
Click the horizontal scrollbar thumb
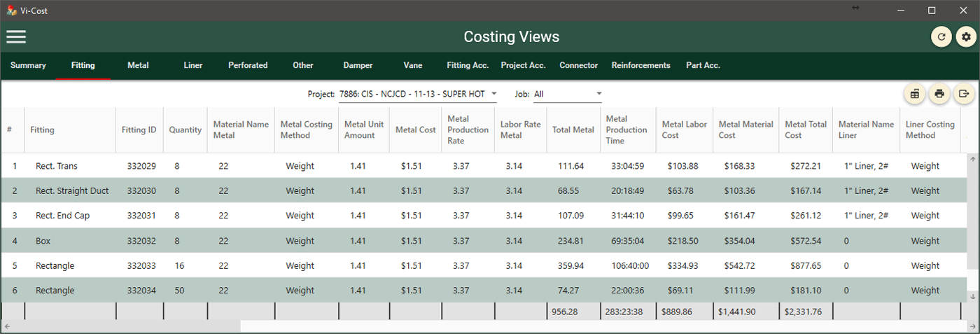[126, 326]
